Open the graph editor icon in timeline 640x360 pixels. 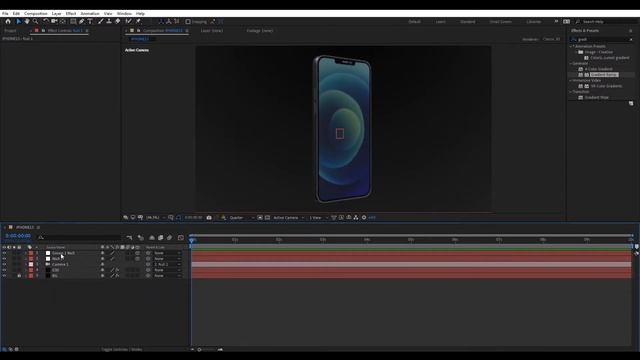[181, 238]
